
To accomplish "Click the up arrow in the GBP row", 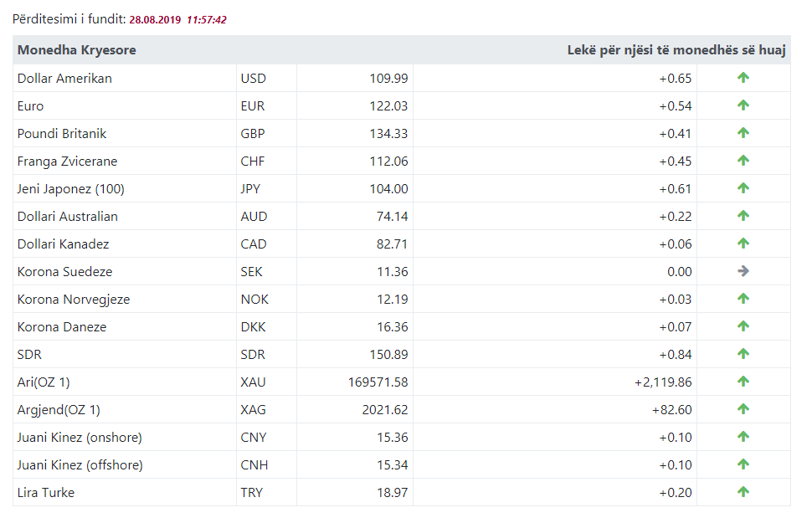I will [x=743, y=133].
